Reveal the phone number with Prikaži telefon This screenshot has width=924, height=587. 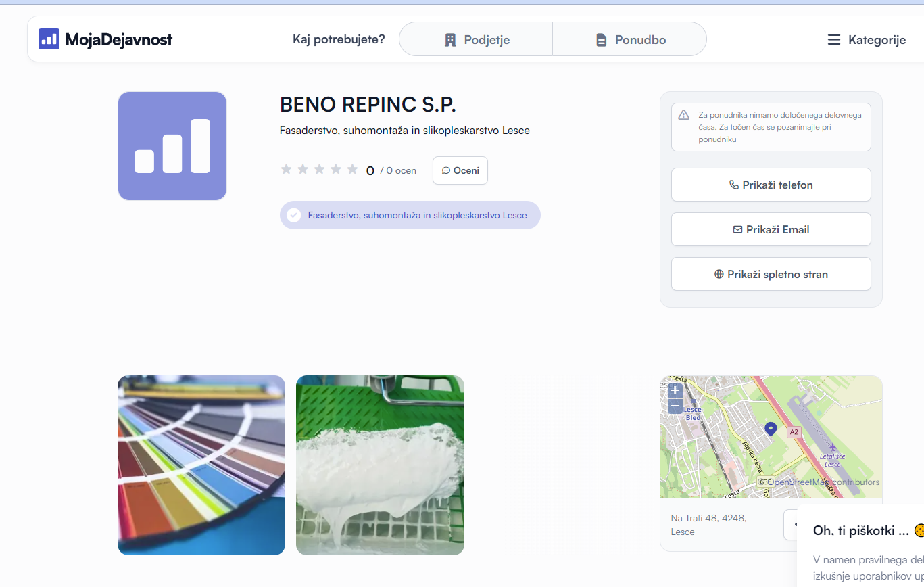click(x=771, y=185)
